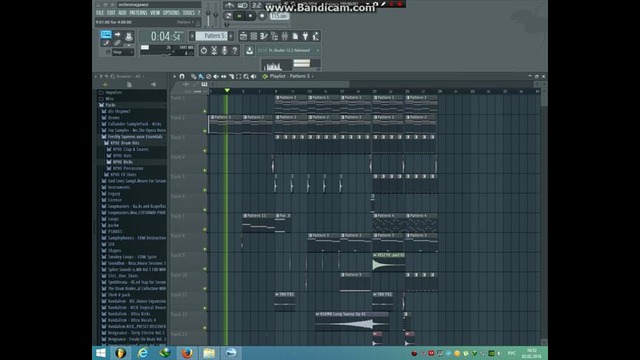Select the Slip tool in Playlist

(x=223, y=76)
